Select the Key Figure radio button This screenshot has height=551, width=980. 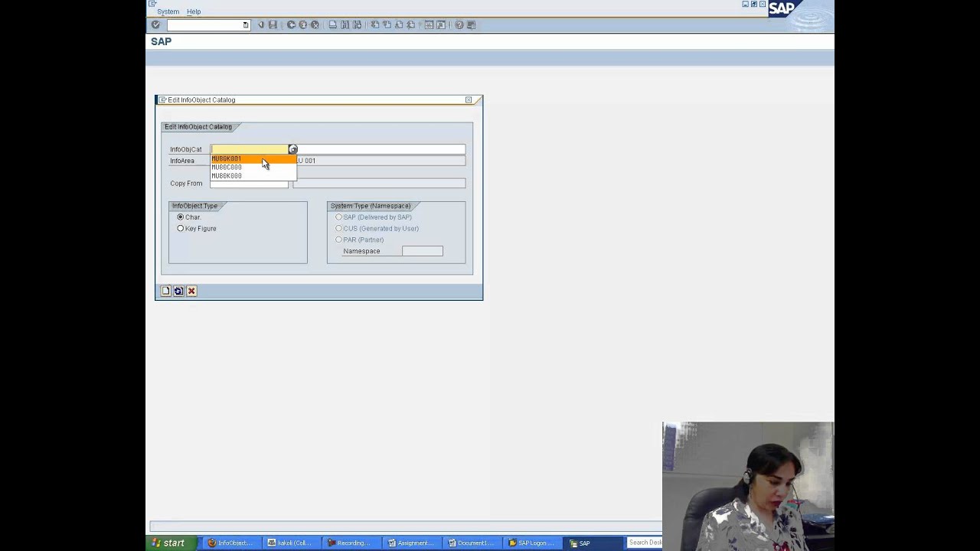pyautogui.click(x=181, y=229)
